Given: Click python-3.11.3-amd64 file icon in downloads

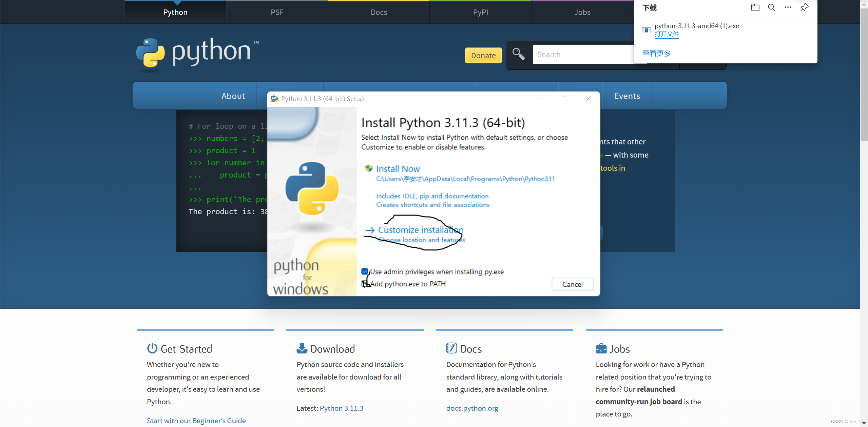Looking at the screenshot, I should (646, 30).
